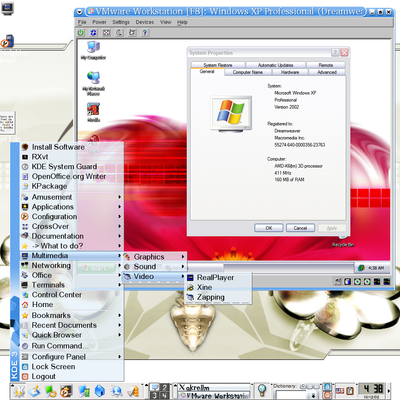400x400 pixels.
Task: Launch Zapping from the Video submenu
Action: click(x=218, y=297)
